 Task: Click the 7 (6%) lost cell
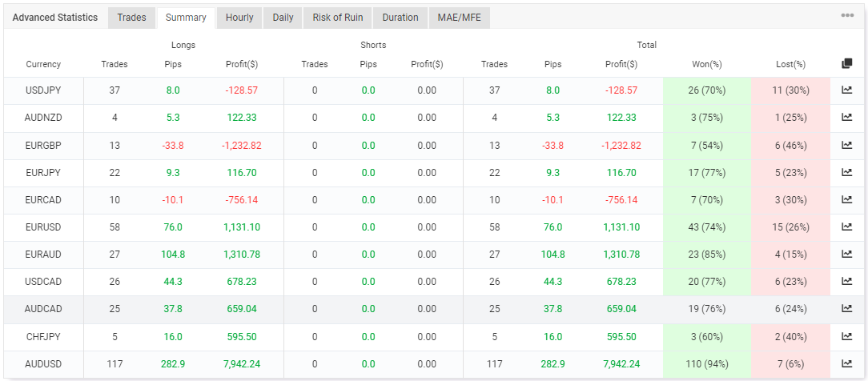point(790,364)
